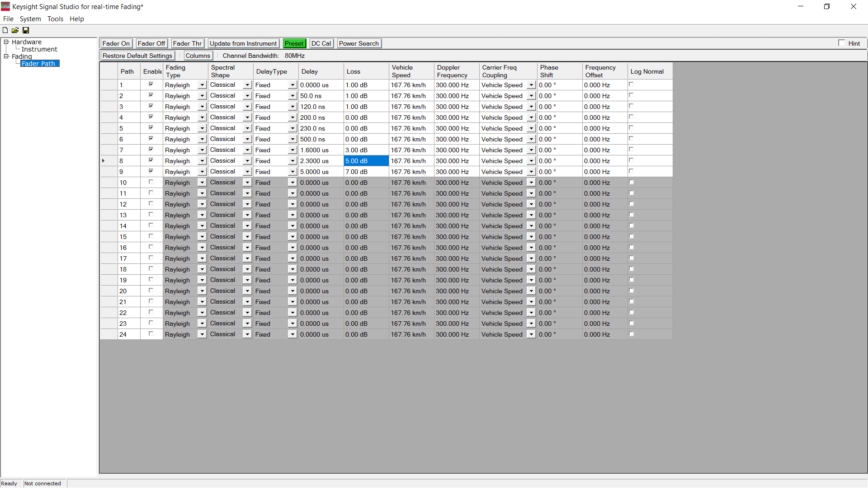Open Fading Type dropdown for path 2
The height and width of the screenshot is (488, 868).
coord(202,96)
